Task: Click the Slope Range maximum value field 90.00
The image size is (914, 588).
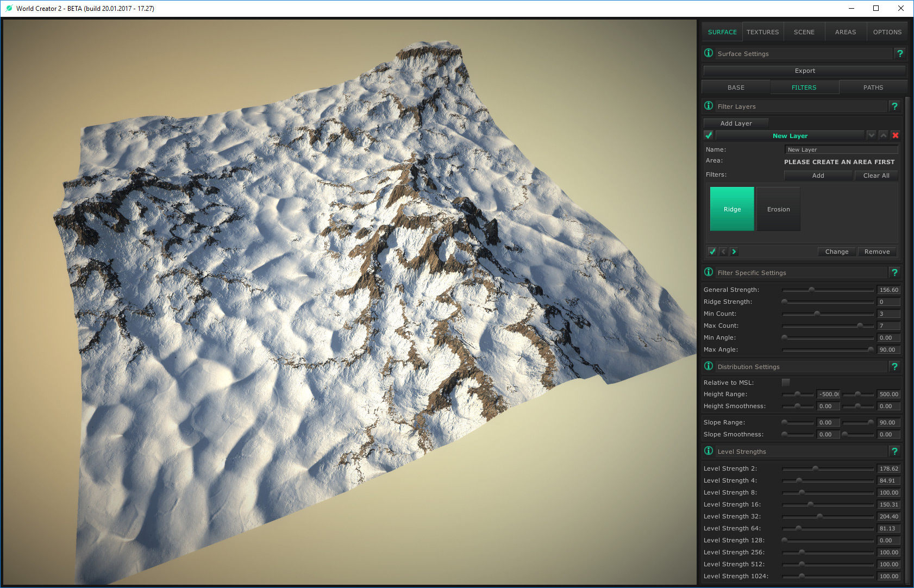Action: pos(888,423)
